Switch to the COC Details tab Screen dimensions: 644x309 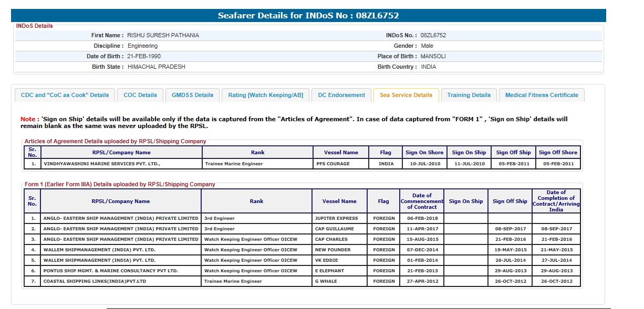[140, 95]
